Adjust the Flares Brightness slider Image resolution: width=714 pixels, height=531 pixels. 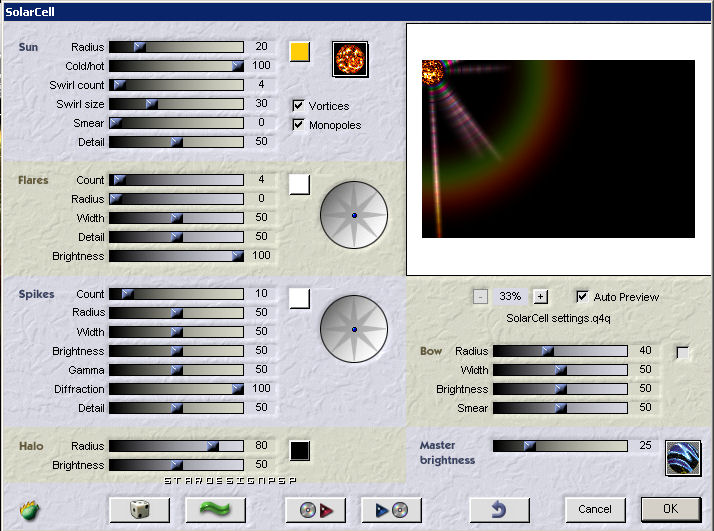pos(176,256)
